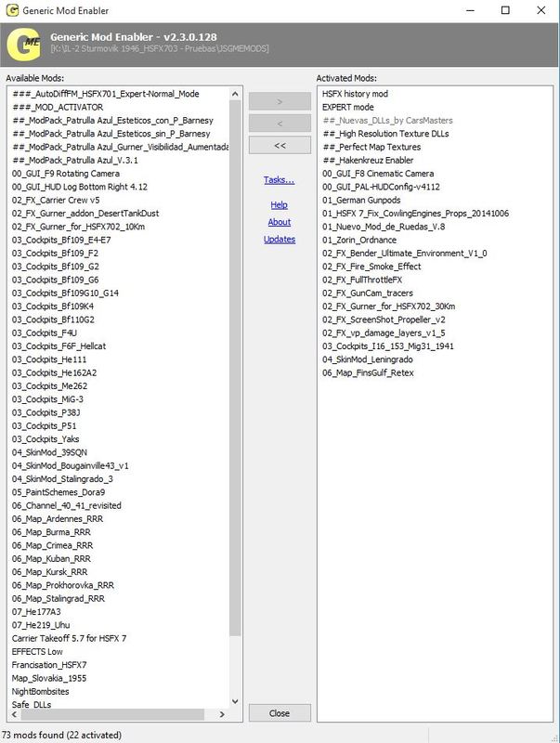Select 00_GUI_F9 Rotating Camera mod
The height and width of the screenshot is (743, 560).
tap(66, 174)
